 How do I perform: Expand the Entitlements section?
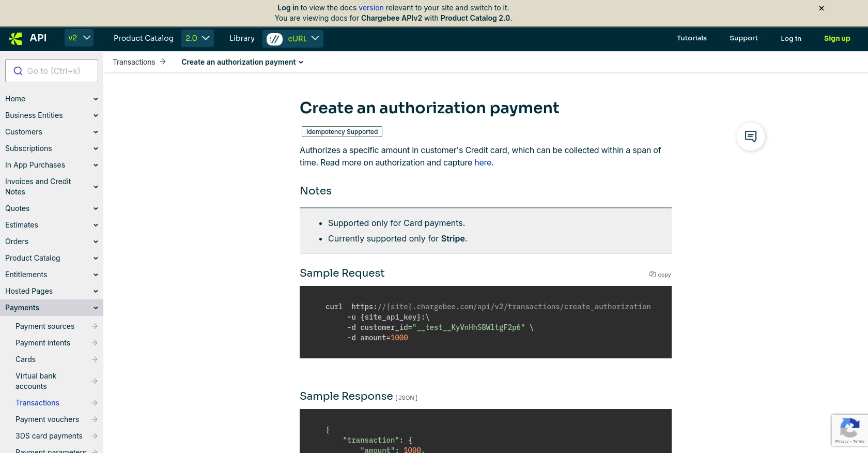96,275
